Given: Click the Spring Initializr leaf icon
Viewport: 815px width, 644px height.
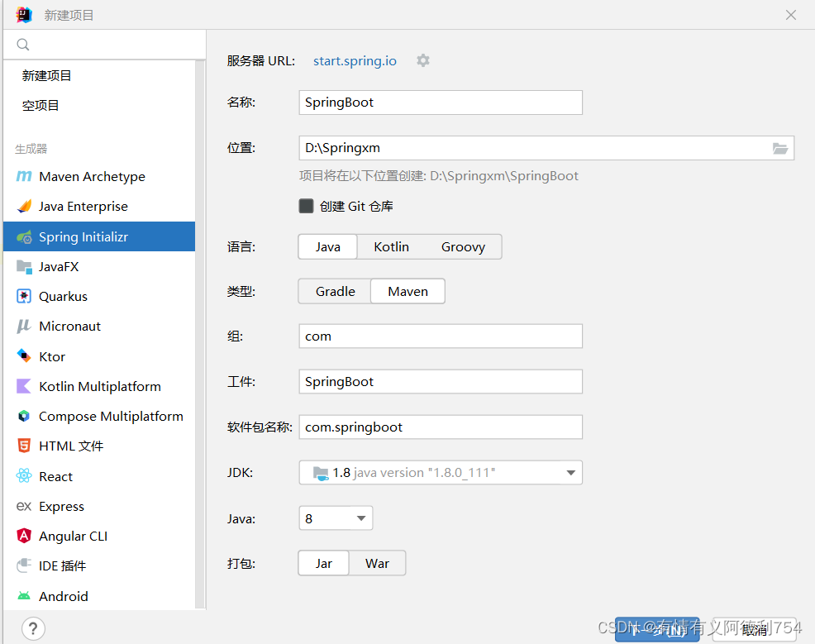Looking at the screenshot, I should coord(24,237).
